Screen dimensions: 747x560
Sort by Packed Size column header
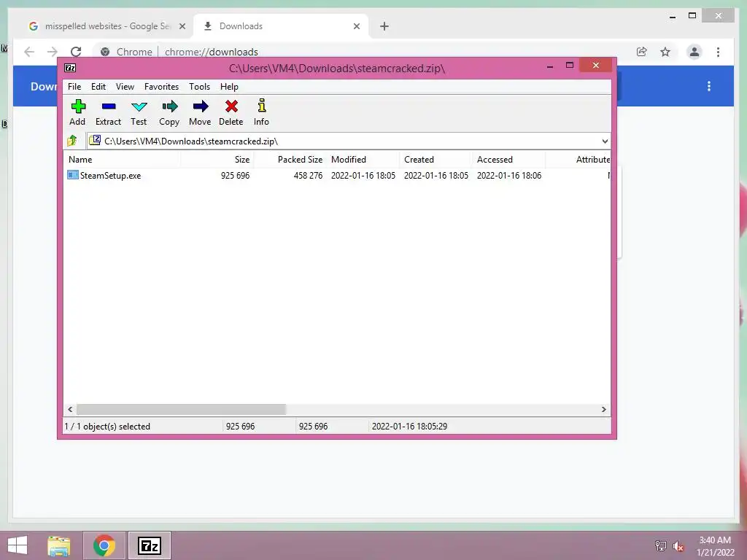pos(290,160)
